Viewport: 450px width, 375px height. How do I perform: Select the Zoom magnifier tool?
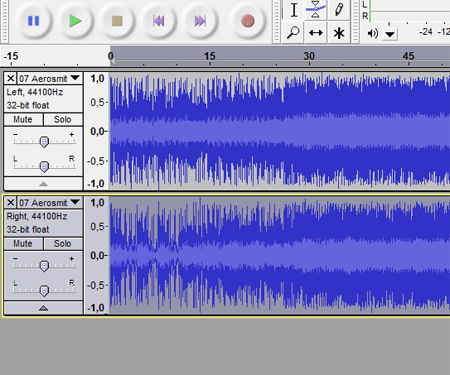click(x=293, y=33)
